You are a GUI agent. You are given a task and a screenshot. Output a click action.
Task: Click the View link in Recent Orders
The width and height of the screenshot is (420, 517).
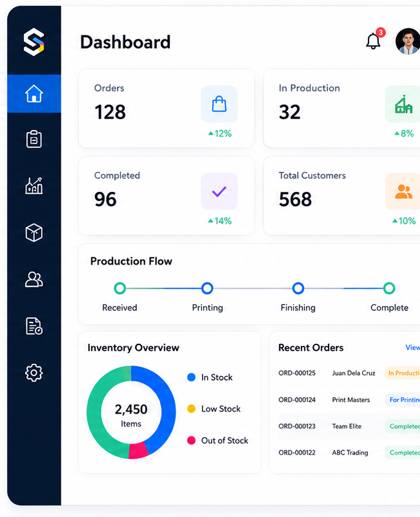coord(412,348)
